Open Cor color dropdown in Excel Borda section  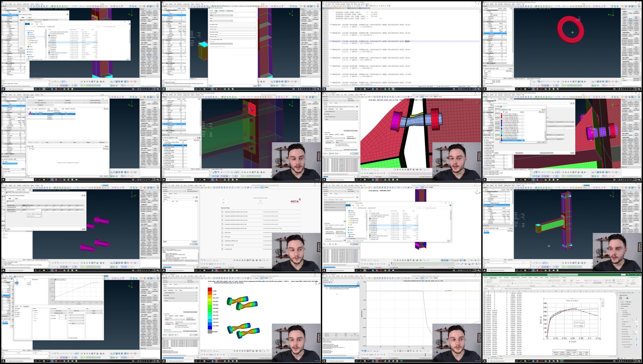(637, 319)
